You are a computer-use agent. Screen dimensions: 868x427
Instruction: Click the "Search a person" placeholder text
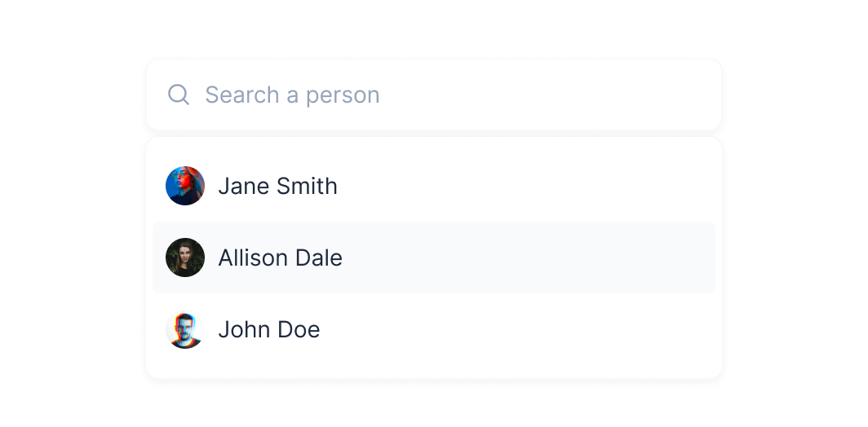[292, 95]
